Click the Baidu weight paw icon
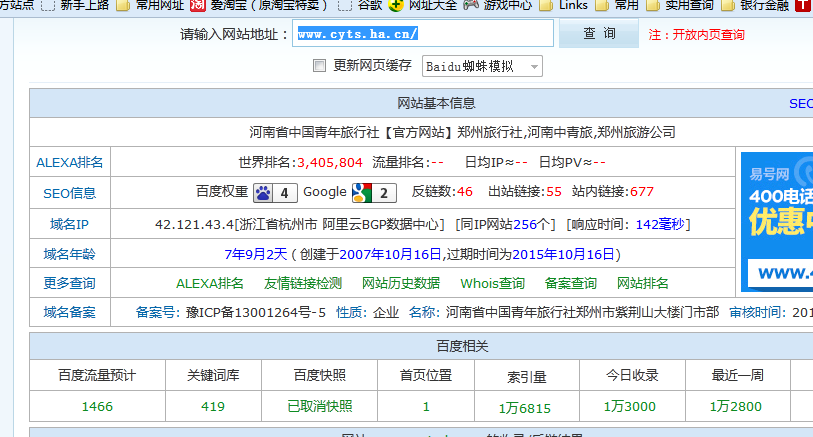 pyautogui.click(x=262, y=192)
